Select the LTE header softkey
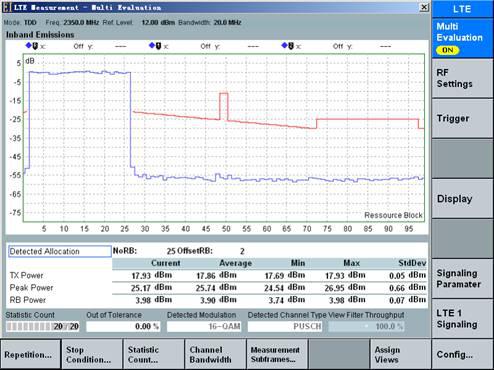 (x=462, y=9)
